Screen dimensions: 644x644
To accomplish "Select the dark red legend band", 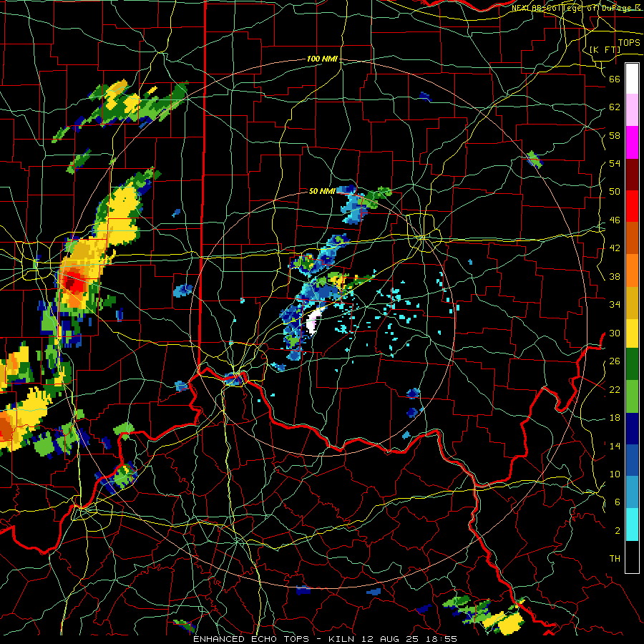I will (x=632, y=174).
